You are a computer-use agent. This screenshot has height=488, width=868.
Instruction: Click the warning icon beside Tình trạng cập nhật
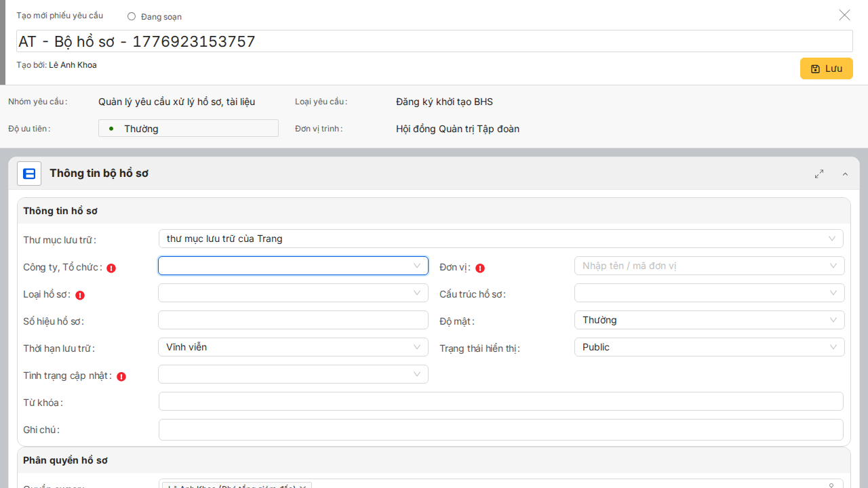click(x=121, y=376)
